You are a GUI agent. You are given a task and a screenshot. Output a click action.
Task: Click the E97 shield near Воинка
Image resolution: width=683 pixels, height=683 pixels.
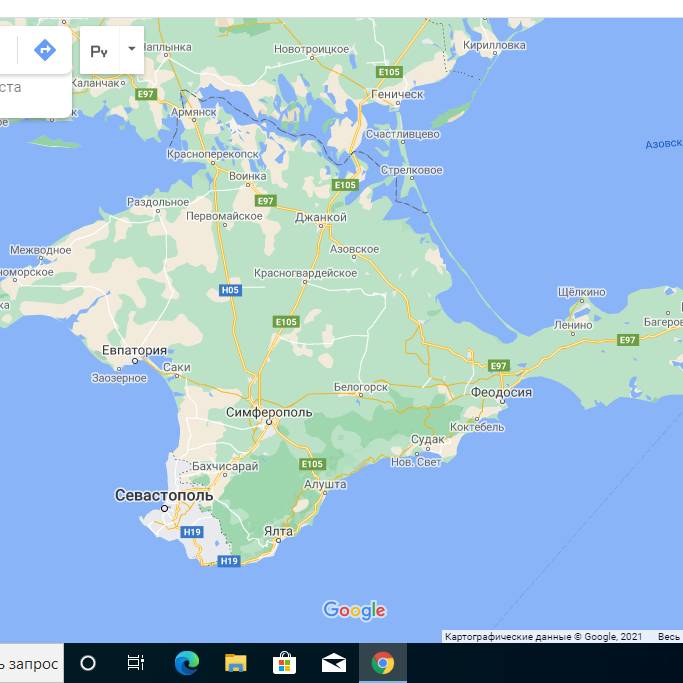[265, 201]
